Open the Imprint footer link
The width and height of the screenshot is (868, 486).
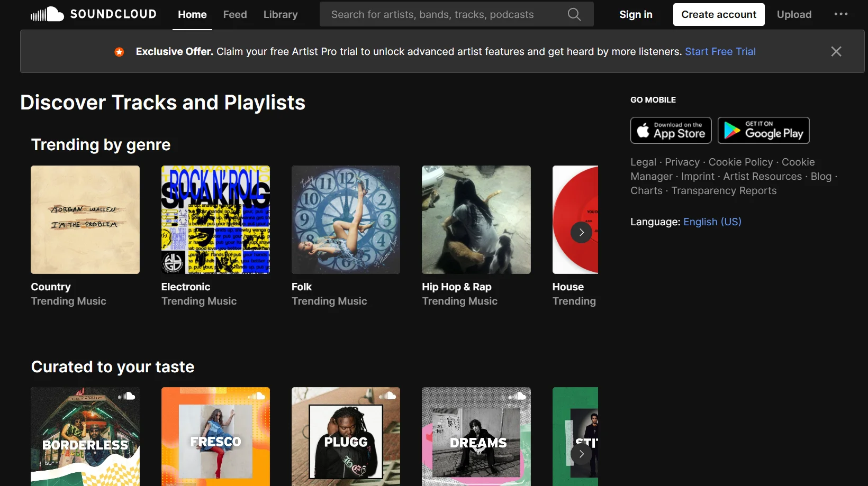pyautogui.click(x=698, y=176)
